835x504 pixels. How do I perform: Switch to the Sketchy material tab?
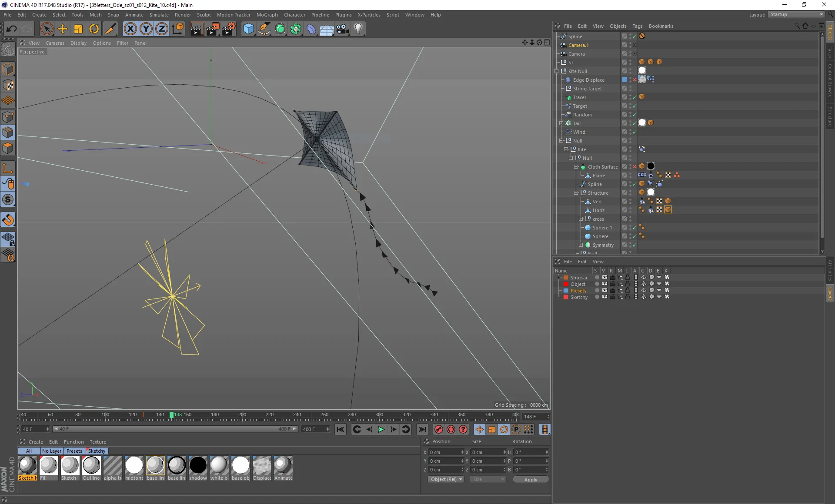click(x=97, y=451)
